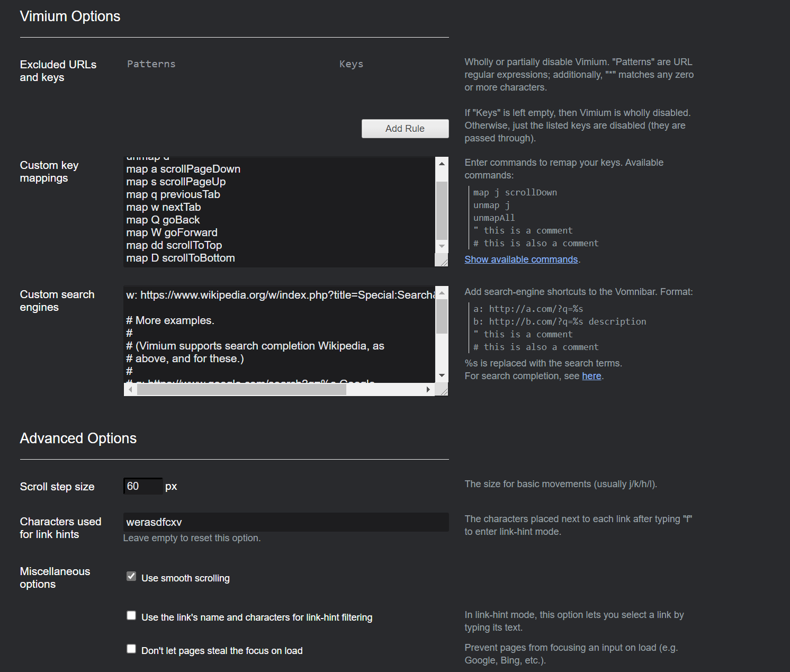Image resolution: width=790 pixels, height=672 pixels.
Task: Click the 'map j scrollDown' example line
Action: [515, 192]
